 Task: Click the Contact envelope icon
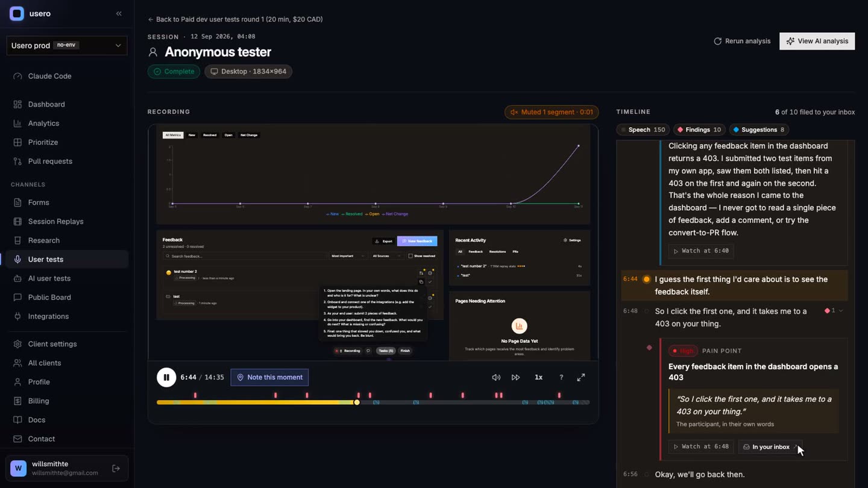click(x=17, y=439)
